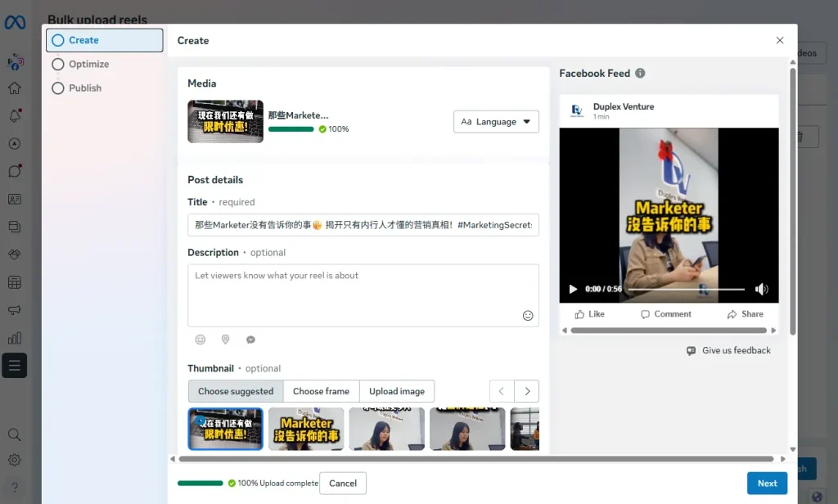Switch to Choose frame tab

(321, 391)
